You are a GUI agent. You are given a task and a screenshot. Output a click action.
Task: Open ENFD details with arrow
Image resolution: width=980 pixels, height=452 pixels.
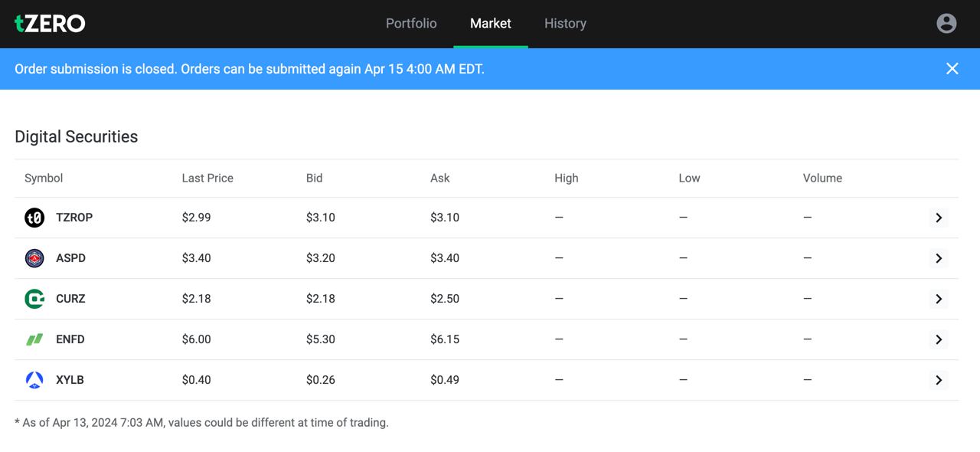click(x=939, y=339)
